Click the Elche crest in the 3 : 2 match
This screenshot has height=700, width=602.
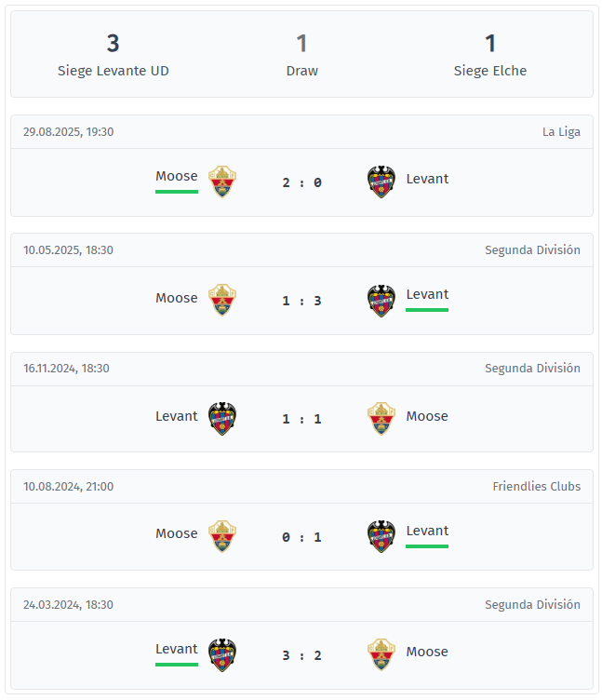[x=381, y=654]
